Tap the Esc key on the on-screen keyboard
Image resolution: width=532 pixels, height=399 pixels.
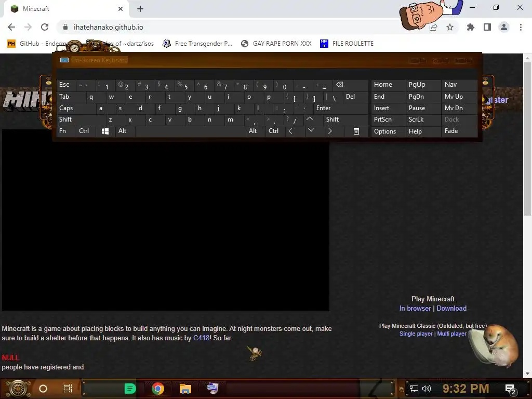pyautogui.click(x=66, y=85)
